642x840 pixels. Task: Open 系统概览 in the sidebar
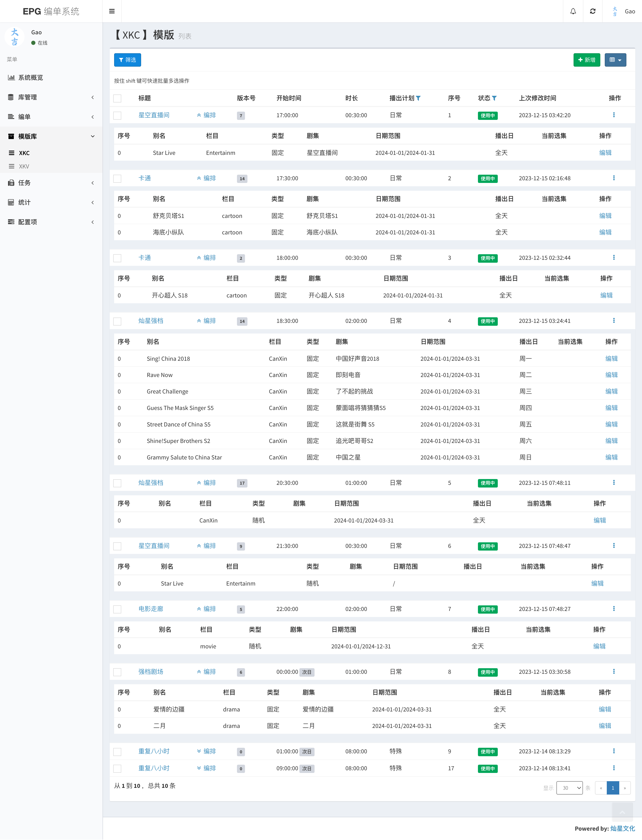pos(31,78)
